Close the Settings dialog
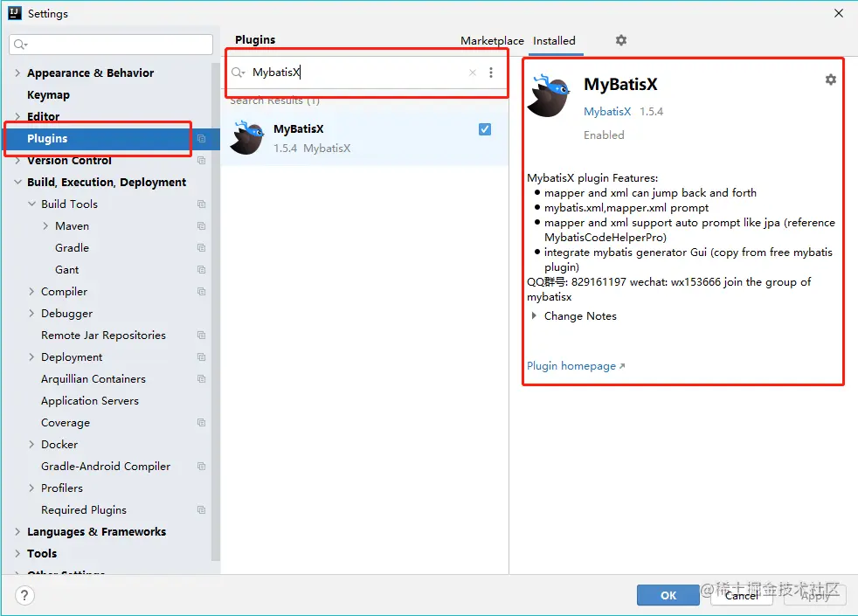This screenshot has width=858, height=616. (838, 13)
